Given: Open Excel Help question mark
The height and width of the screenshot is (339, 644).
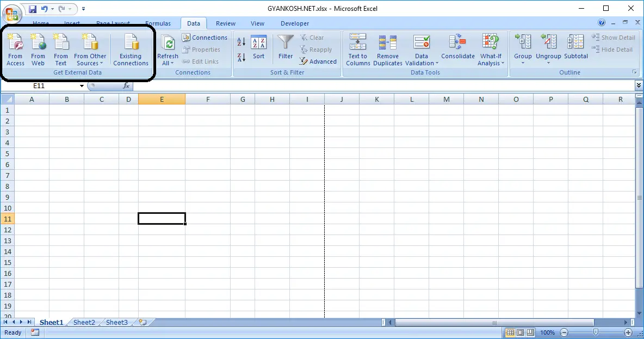Looking at the screenshot, I should pyautogui.click(x=602, y=23).
